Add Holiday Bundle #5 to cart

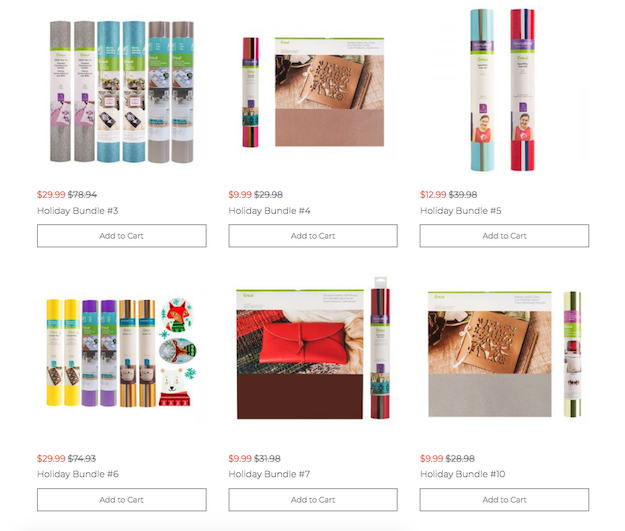(x=504, y=236)
